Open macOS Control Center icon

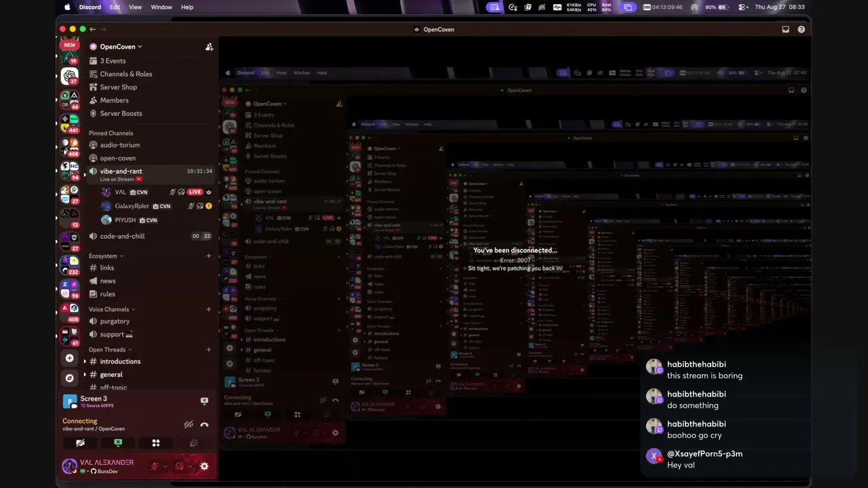point(743,7)
